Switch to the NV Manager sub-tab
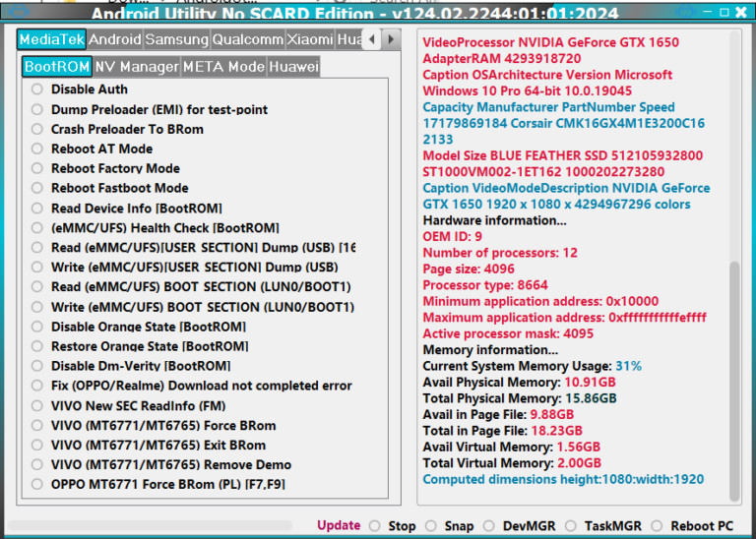The width and height of the screenshot is (756, 539). point(137,67)
